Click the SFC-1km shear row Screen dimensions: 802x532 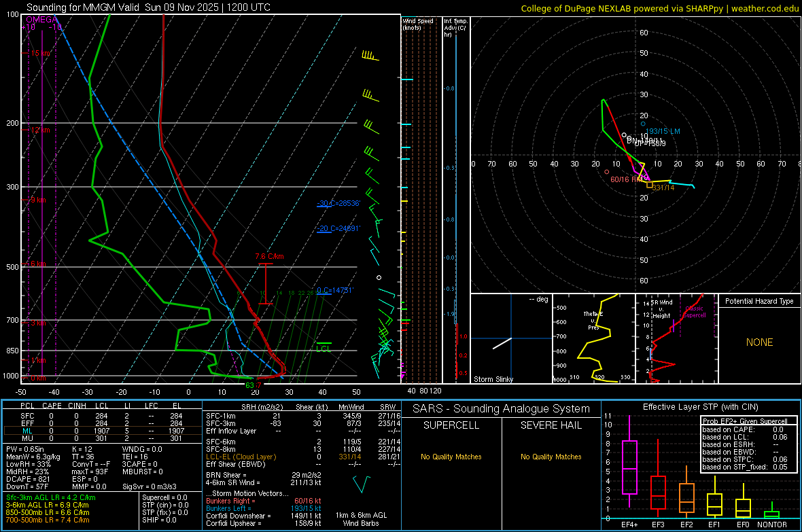click(x=303, y=416)
